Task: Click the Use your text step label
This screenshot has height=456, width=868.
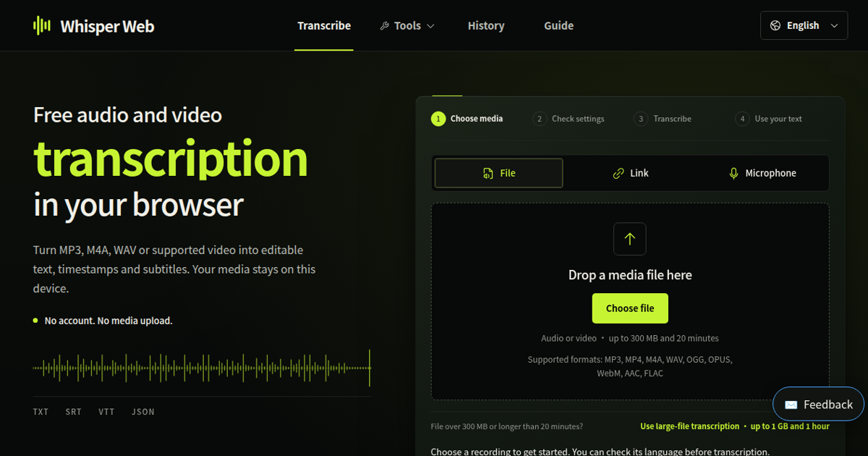Action: pos(778,119)
